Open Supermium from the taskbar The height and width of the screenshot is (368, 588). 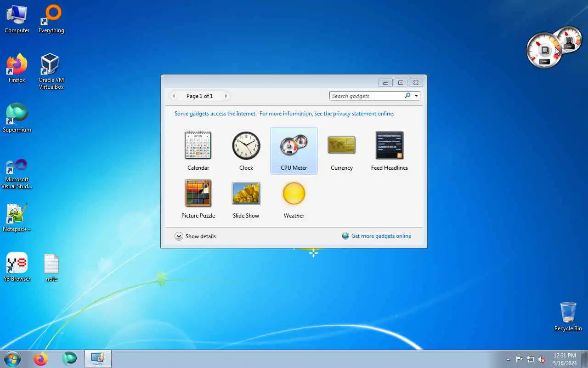coord(69,359)
